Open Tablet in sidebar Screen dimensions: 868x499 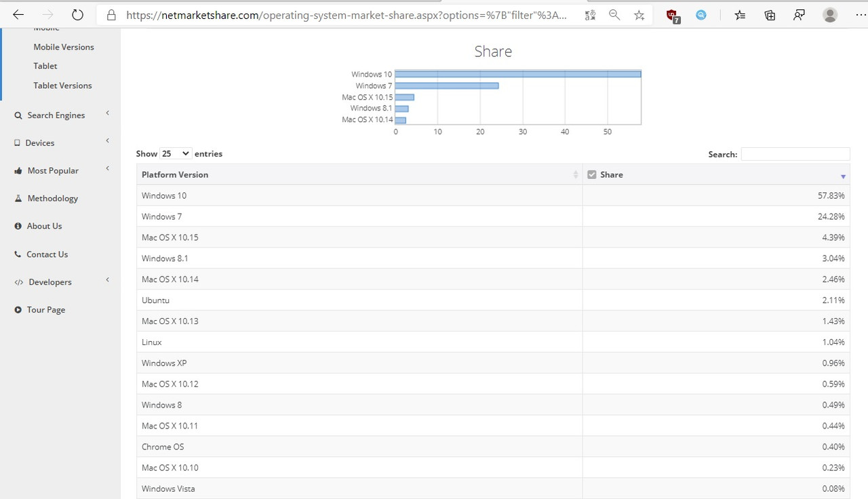(x=45, y=66)
